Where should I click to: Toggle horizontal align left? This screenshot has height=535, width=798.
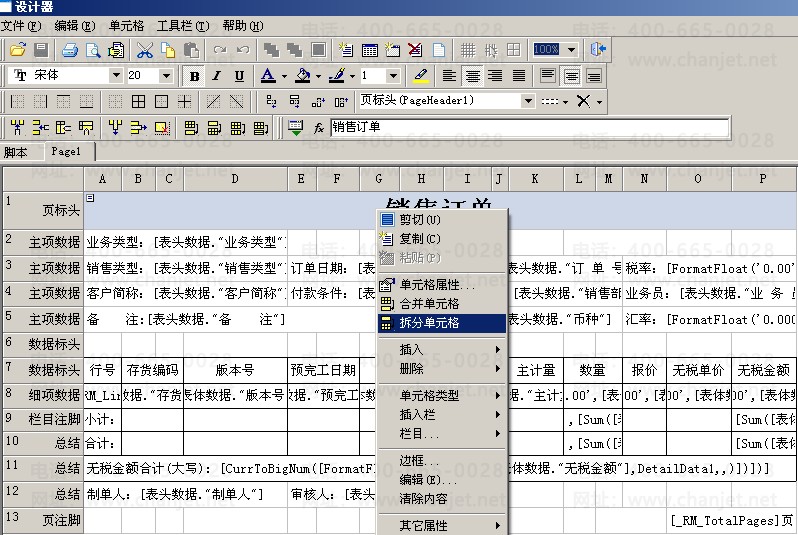(x=449, y=76)
